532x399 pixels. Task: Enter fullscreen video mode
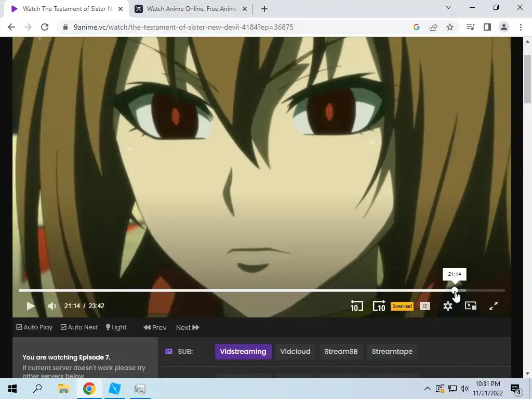pos(494,306)
